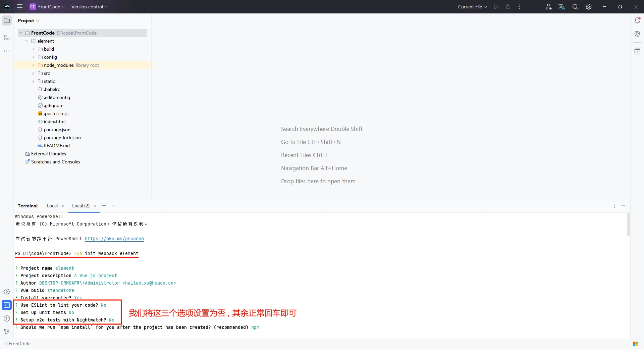This screenshot has height=349, width=644.
Task: Open IDE settings gear icon
Action: (x=589, y=7)
